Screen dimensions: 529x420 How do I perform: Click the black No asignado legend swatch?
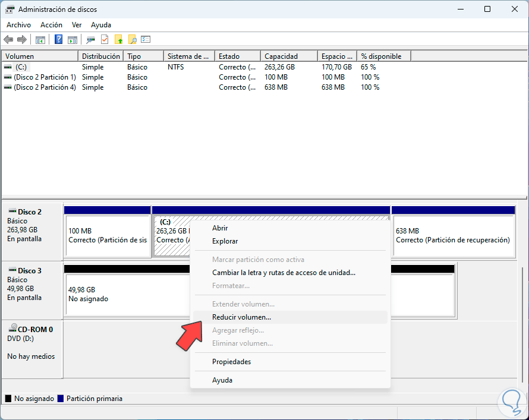coord(8,399)
